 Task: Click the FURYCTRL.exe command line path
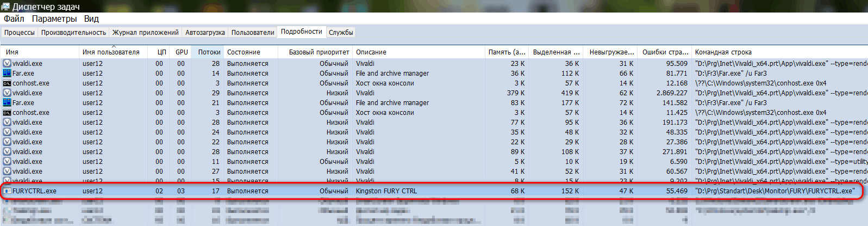[775, 191]
